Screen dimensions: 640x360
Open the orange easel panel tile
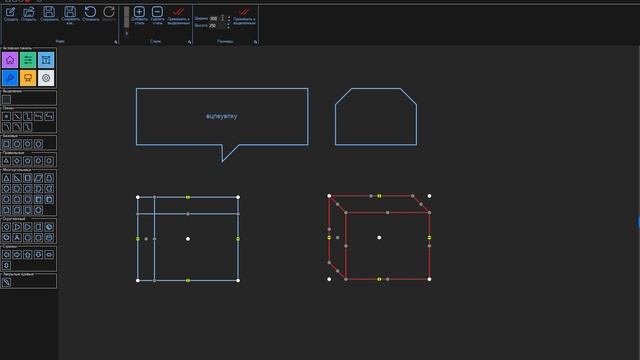(28, 78)
